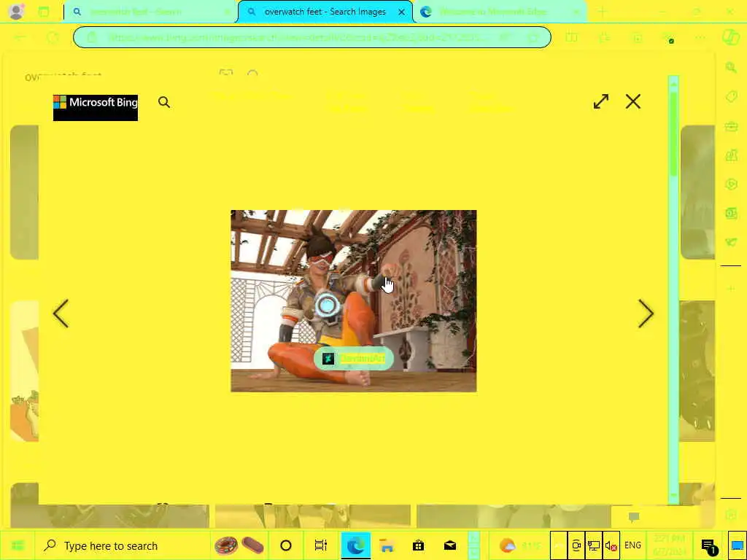Click the search magnifier beside Bing logo

click(164, 102)
